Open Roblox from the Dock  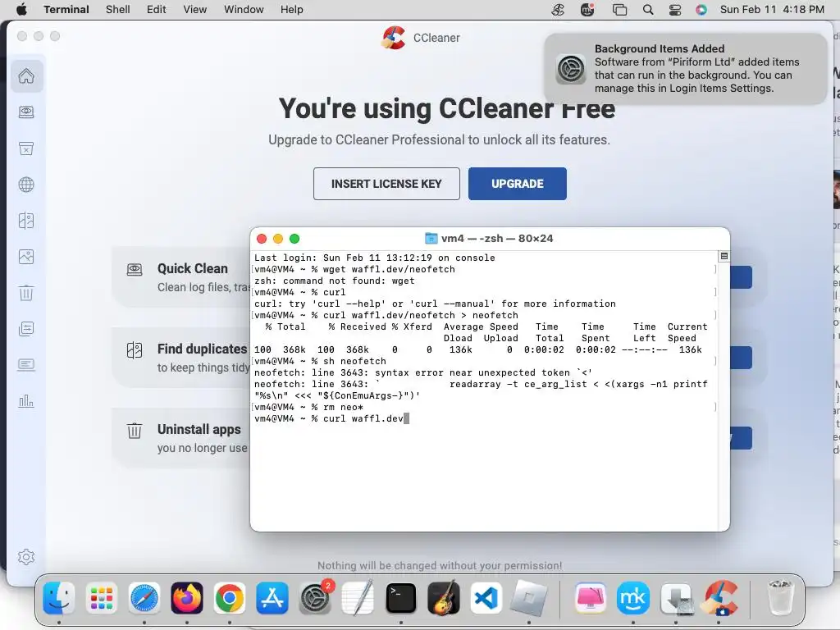(x=529, y=598)
